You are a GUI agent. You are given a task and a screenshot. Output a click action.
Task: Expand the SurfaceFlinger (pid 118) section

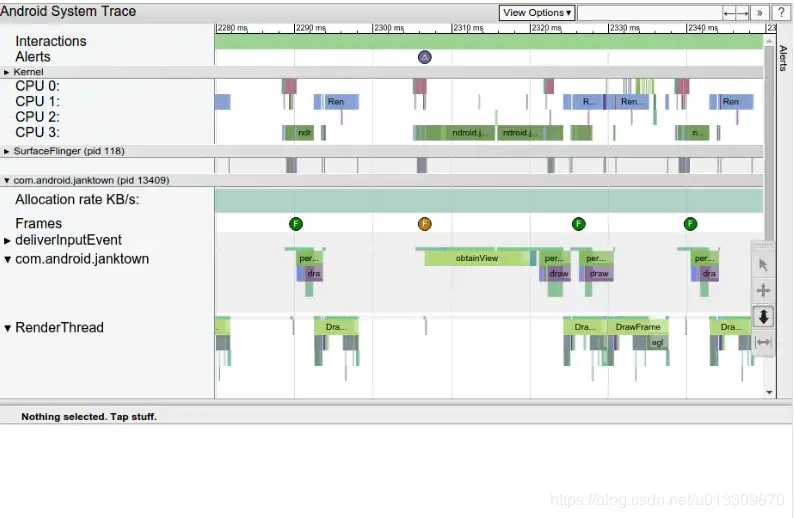[x=7, y=151]
